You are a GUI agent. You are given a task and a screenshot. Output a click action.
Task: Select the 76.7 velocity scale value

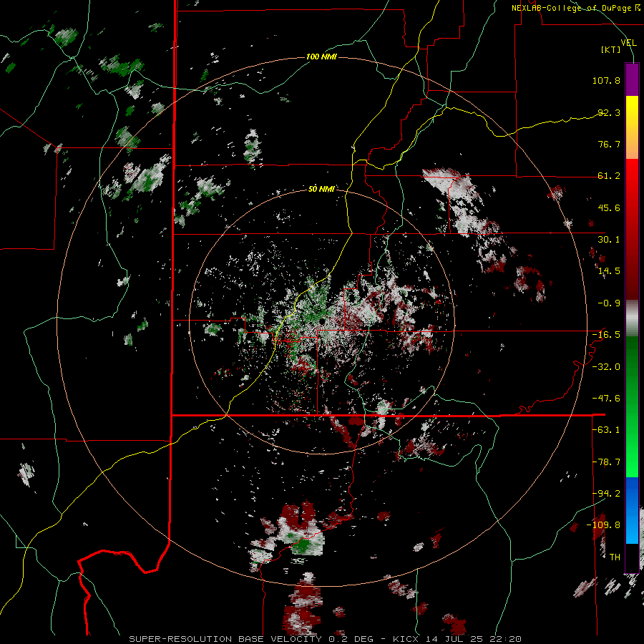click(x=609, y=144)
